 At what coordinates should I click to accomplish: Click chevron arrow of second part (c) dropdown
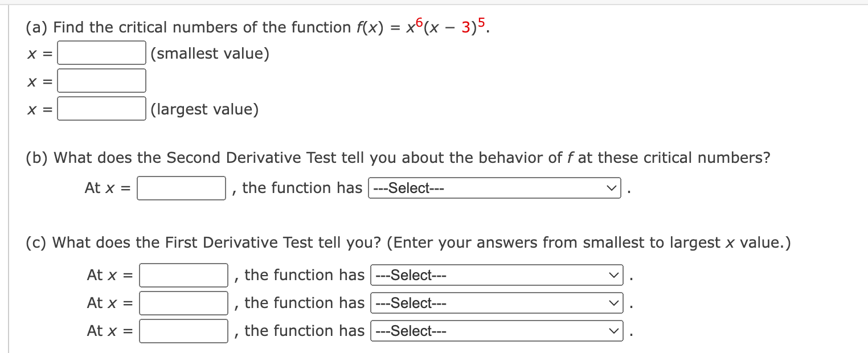tap(613, 303)
